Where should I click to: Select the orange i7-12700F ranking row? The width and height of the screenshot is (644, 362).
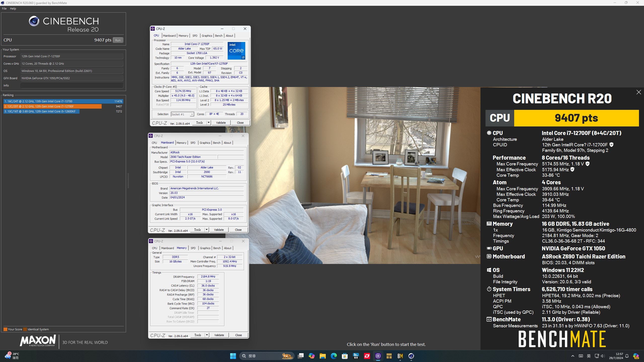[63, 106]
